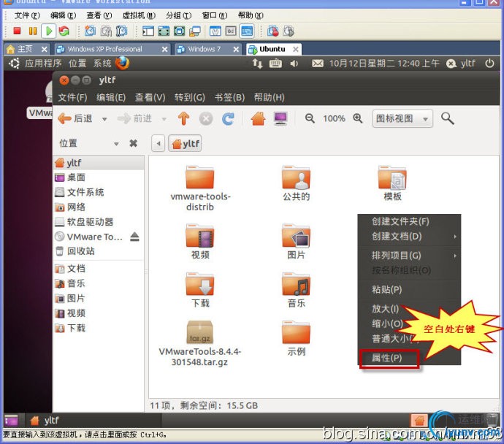Click the power shutdown icon in Ubuntu panel
Image resolution: width=504 pixels, height=444 pixels.
click(489, 64)
